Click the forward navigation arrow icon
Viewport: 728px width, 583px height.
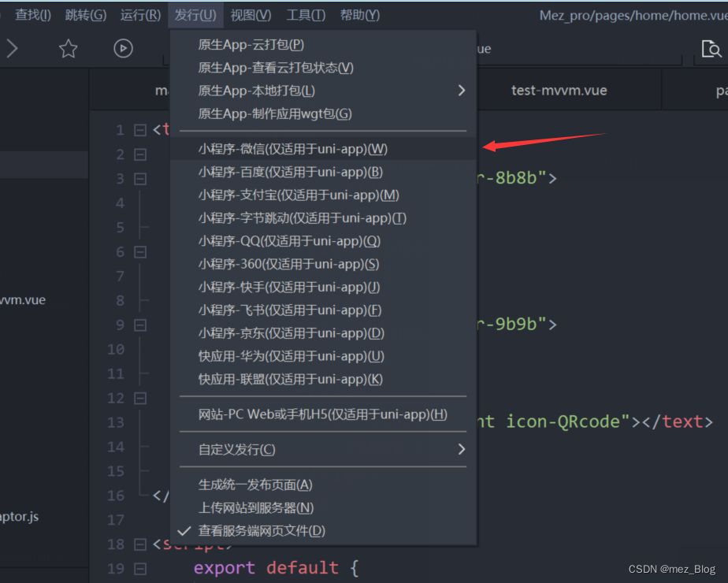[13, 48]
